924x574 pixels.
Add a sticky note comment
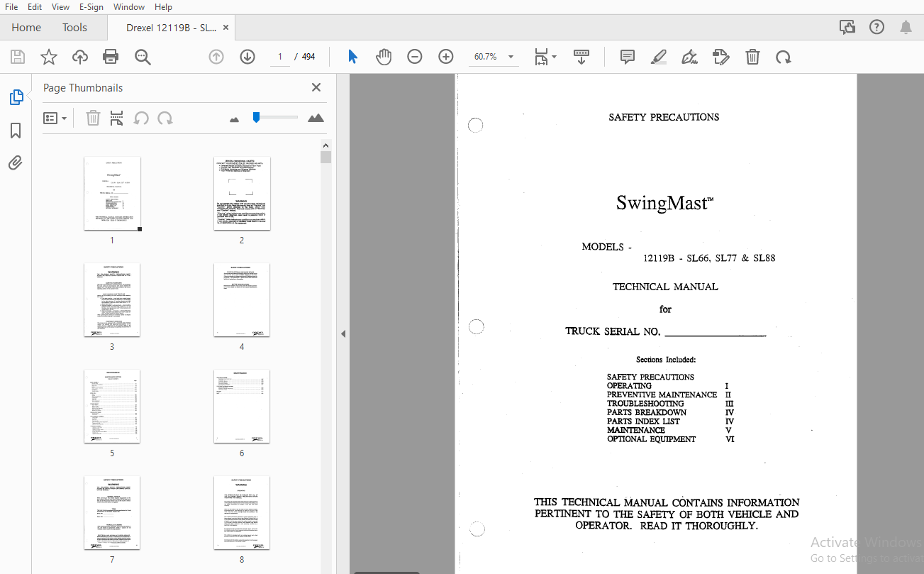pyautogui.click(x=628, y=57)
